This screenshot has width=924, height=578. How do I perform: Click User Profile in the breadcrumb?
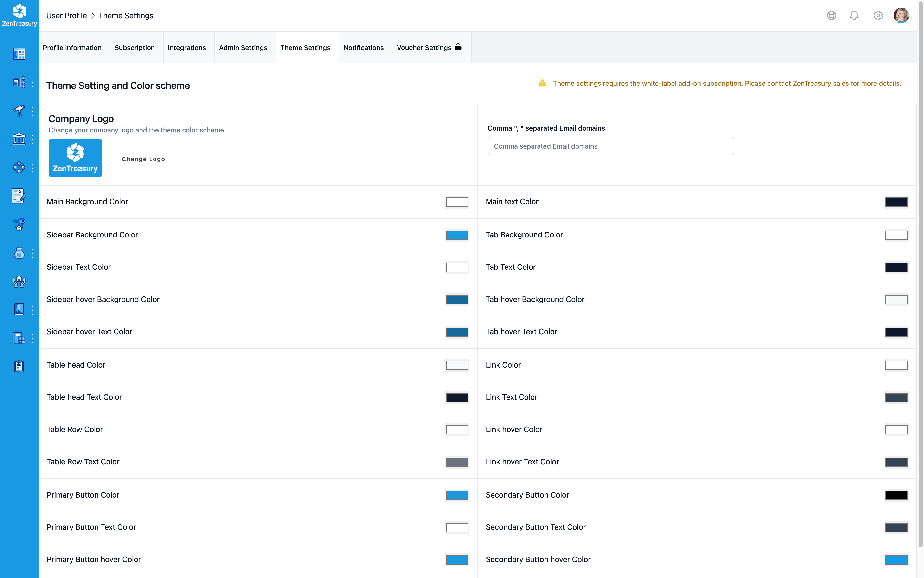[66, 16]
